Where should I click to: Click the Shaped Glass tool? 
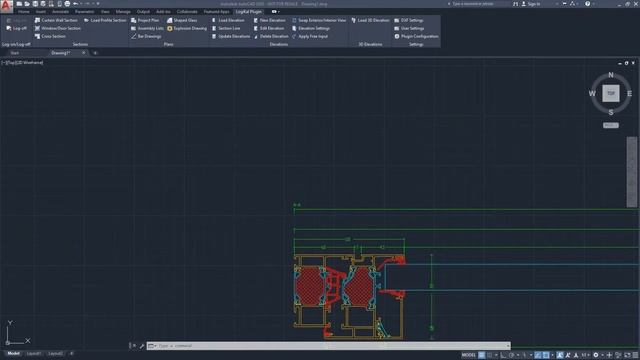point(182,20)
